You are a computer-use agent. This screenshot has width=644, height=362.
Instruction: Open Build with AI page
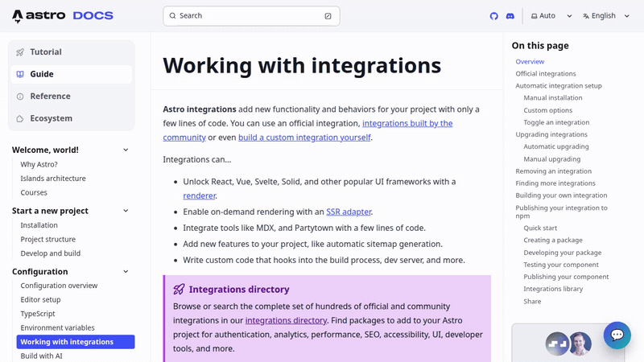point(42,356)
